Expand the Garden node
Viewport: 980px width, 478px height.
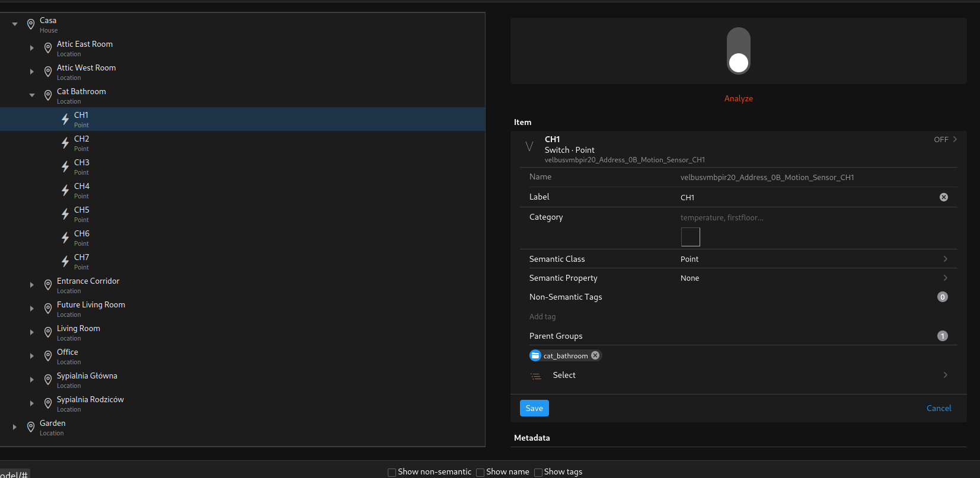coord(15,427)
